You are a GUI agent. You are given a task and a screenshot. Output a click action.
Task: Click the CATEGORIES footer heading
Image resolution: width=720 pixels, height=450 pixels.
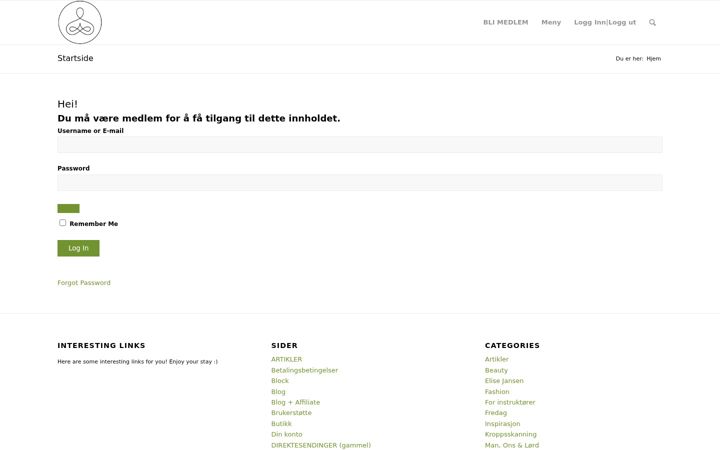pos(512,345)
